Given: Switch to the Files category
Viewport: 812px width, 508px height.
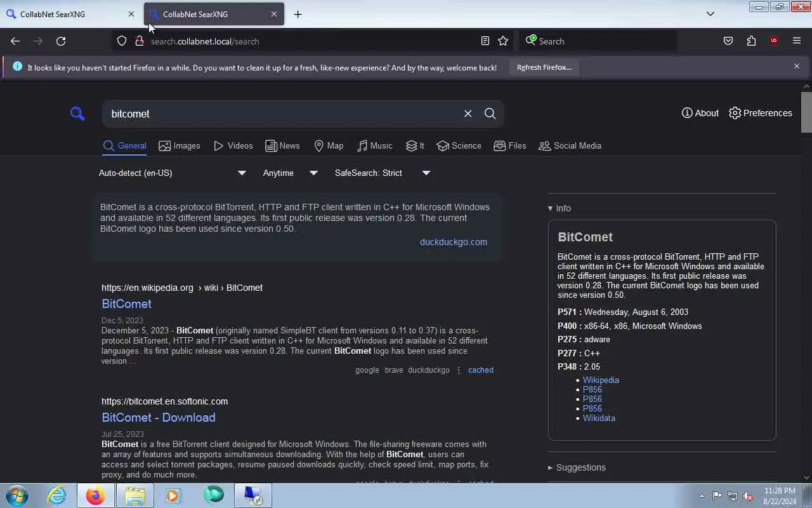Looking at the screenshot, I should click(x=510, y=145).
